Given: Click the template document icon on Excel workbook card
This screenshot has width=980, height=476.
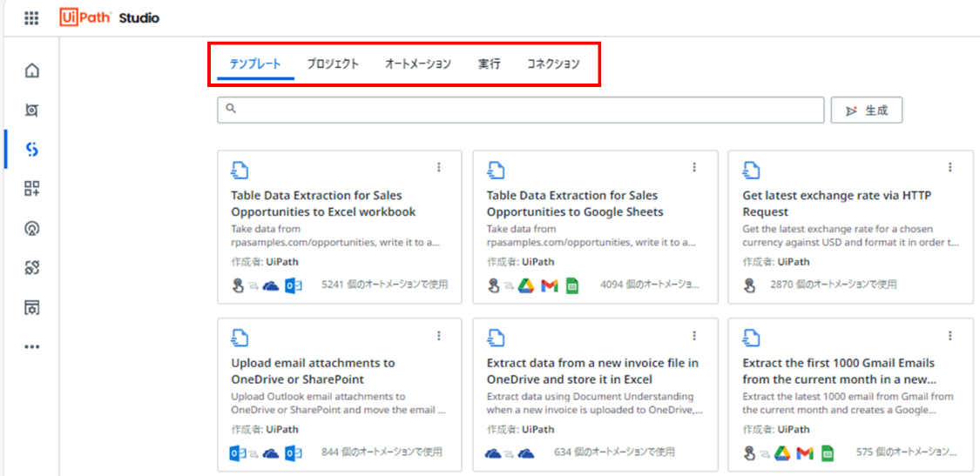Looking at the screenshot, I should point(240,170).
